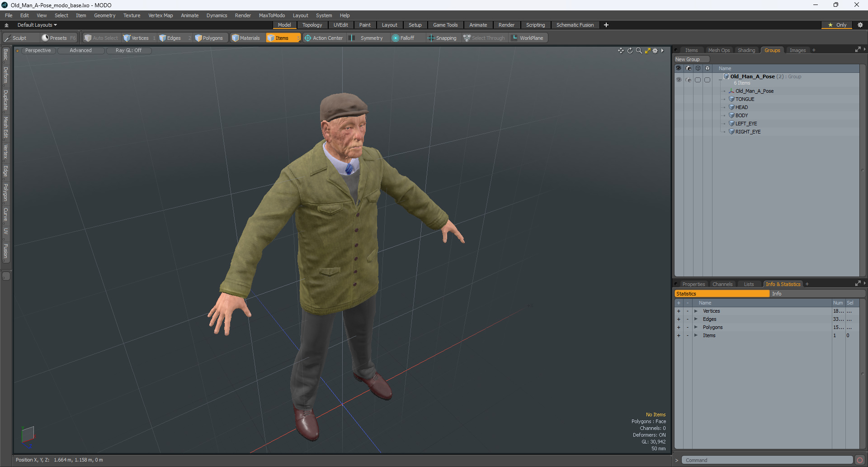The width and height of the screenshot is (868, 467).
Task: Open the UVEdit layout tab
Action: click(341, 25)
